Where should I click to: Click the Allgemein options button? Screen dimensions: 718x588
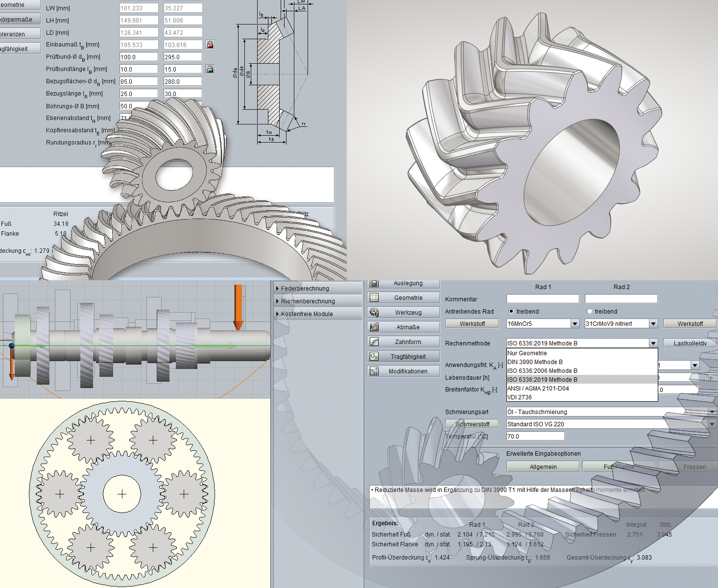543,467
